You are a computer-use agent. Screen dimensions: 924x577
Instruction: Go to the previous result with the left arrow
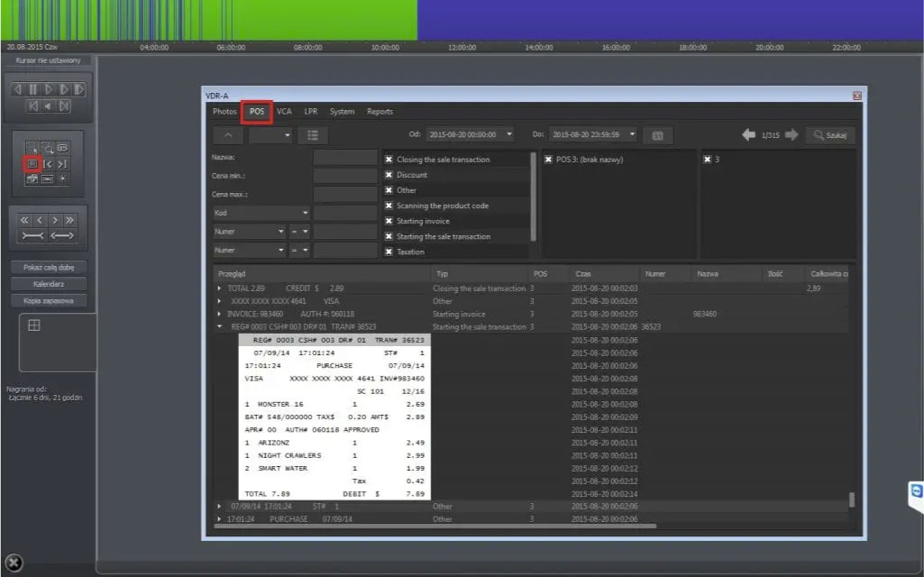click(748, 135)
